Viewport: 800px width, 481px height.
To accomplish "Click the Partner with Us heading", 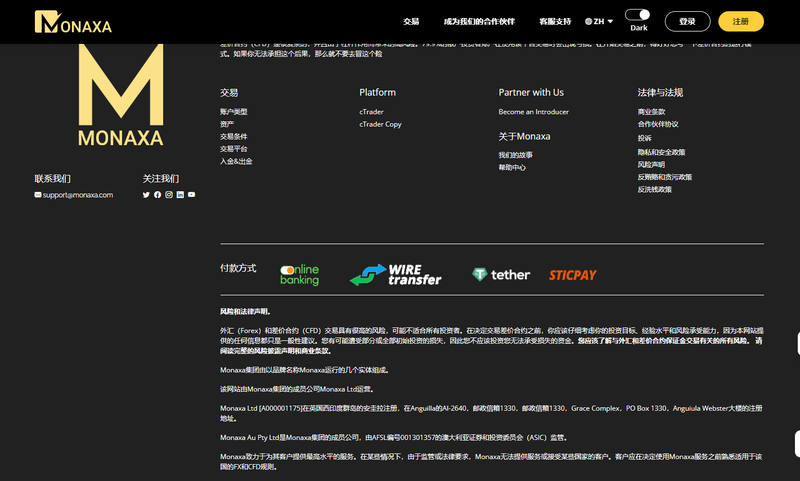I will tap(531, 92).
